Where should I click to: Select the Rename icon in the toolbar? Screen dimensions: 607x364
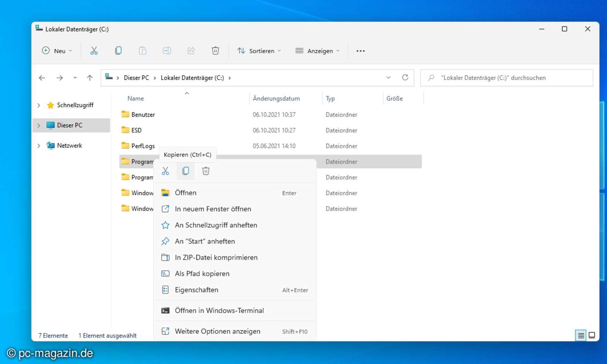[167, 50]
